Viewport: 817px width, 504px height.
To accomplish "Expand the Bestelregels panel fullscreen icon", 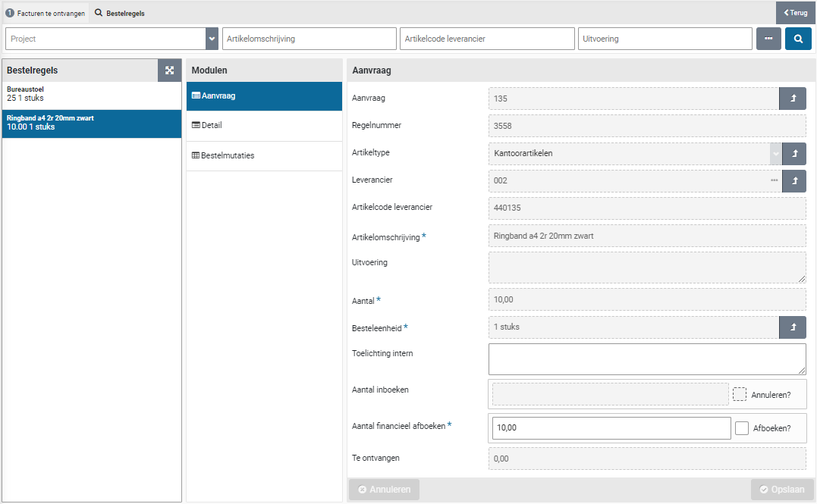I will tap(169, 70).
